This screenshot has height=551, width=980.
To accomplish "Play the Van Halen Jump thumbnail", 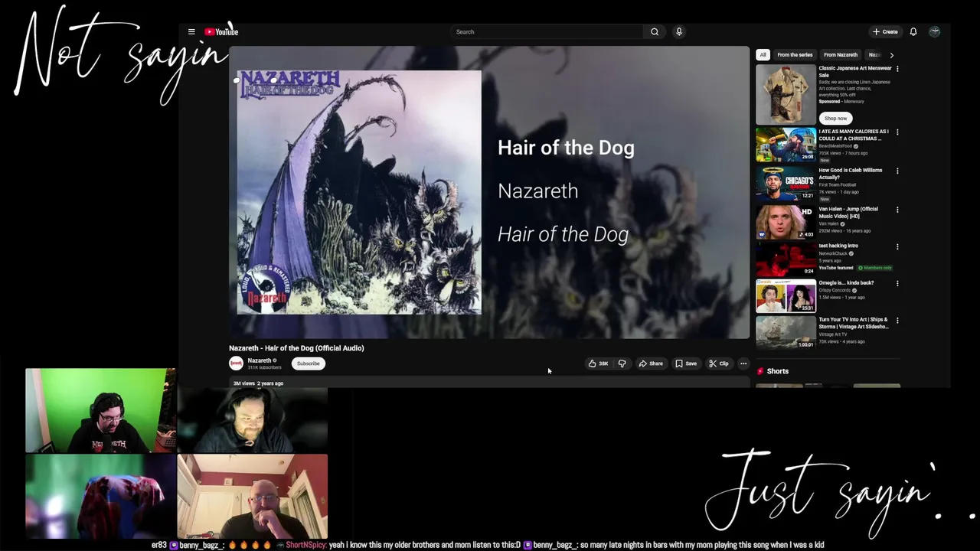I will 786,221.
